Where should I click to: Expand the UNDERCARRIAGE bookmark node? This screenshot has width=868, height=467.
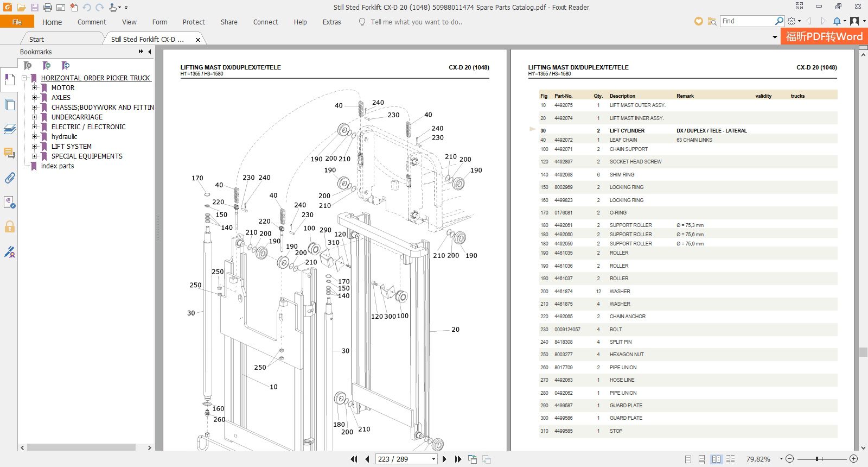pyautogui.click(x=35, y=117)
